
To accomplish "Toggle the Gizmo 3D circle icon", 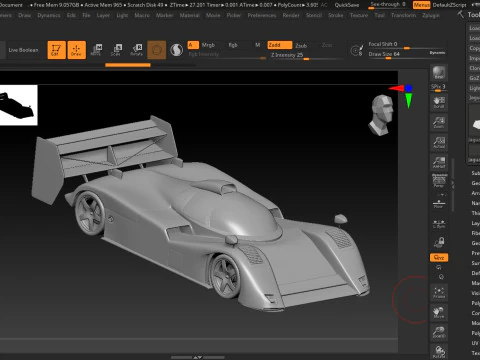I will pos(157,50).
